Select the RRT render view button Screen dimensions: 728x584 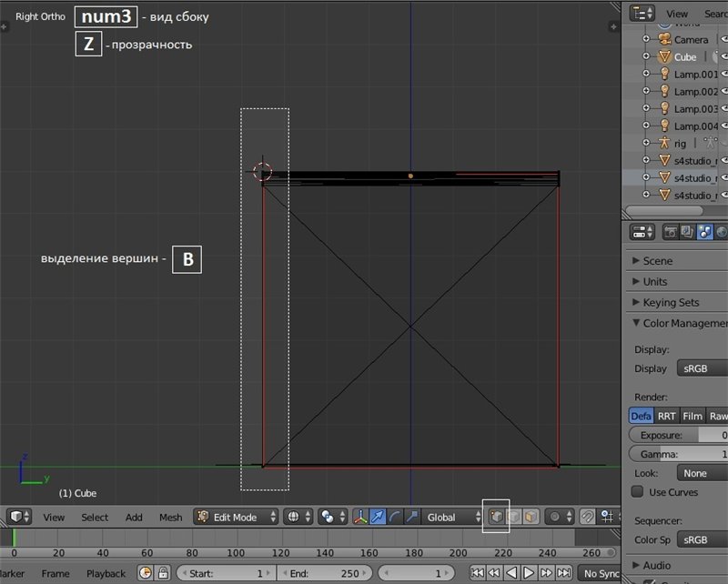pos(667,416)
